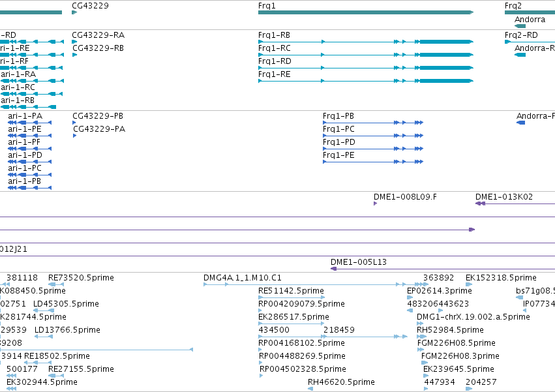Select EST 447934

(x=440, y=383)
